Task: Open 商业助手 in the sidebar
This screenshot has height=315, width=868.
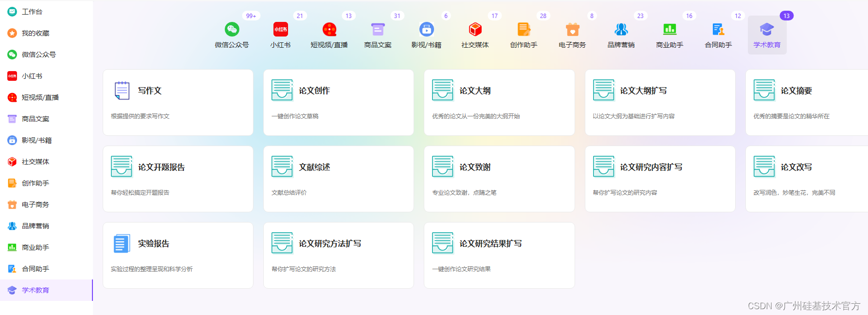Action: [46, 247]
